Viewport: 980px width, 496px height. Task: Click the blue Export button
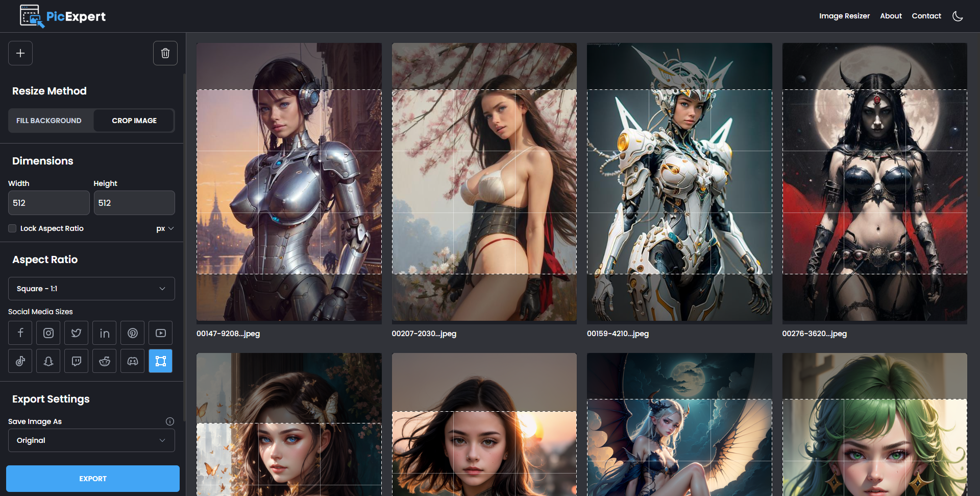[x=93, y=479]
